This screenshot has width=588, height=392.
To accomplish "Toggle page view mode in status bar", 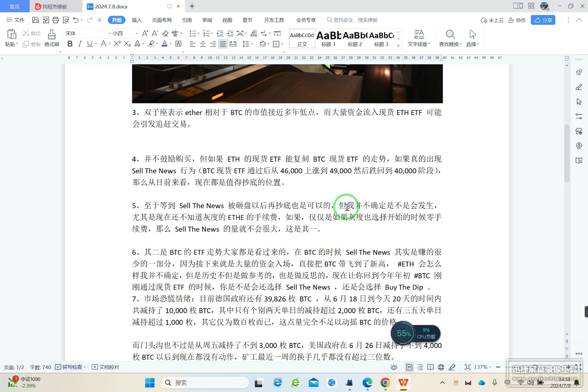I will point(409,367).
